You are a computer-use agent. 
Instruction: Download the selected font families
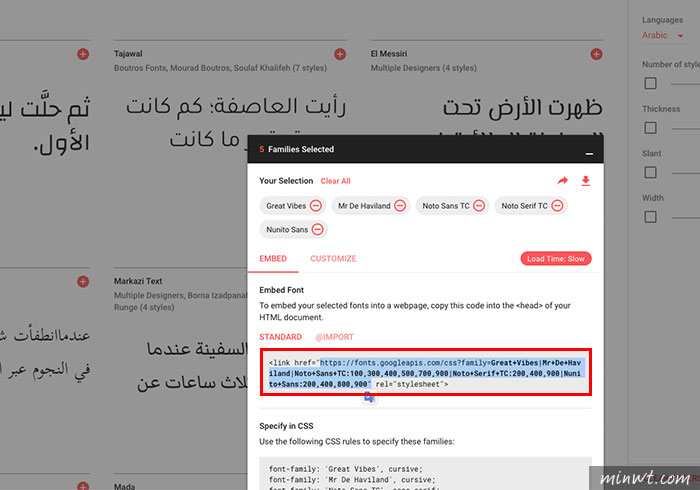pyautogui.click(x=586, y=181)
